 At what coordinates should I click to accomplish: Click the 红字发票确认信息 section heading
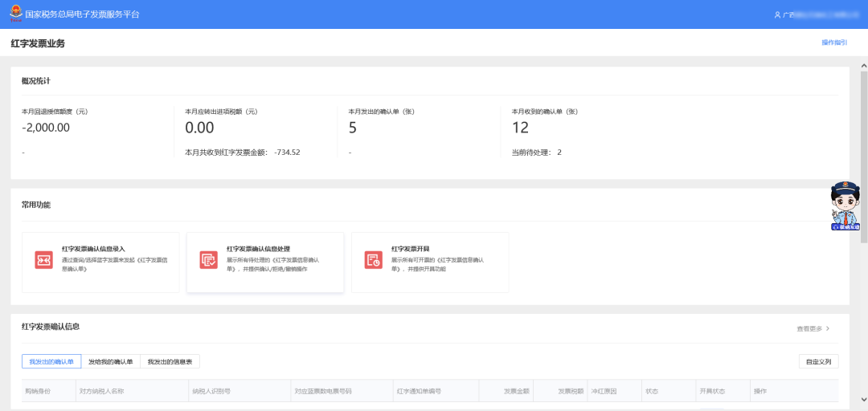51,327
